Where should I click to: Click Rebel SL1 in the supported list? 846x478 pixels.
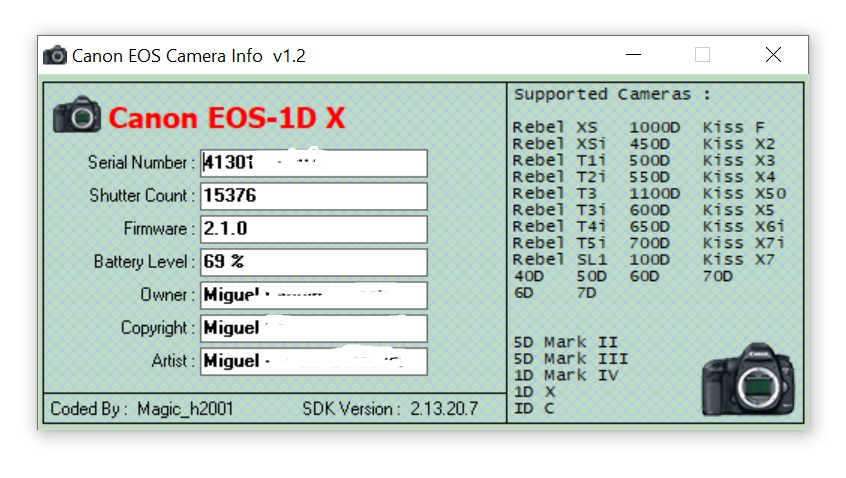(x=560, y=260)
